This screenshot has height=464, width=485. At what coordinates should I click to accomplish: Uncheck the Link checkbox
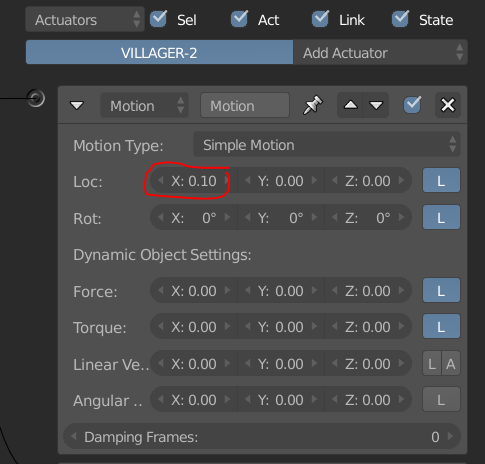point(320,19)
